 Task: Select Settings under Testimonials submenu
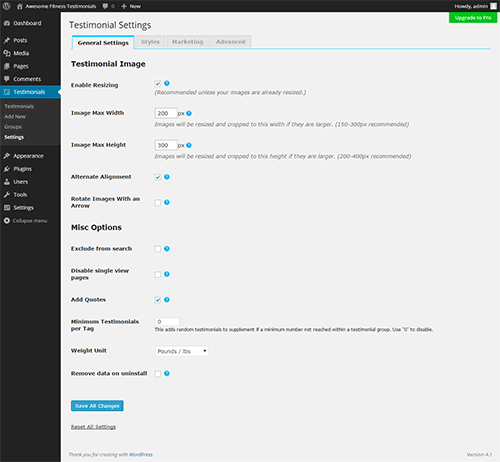pos(14,137)
